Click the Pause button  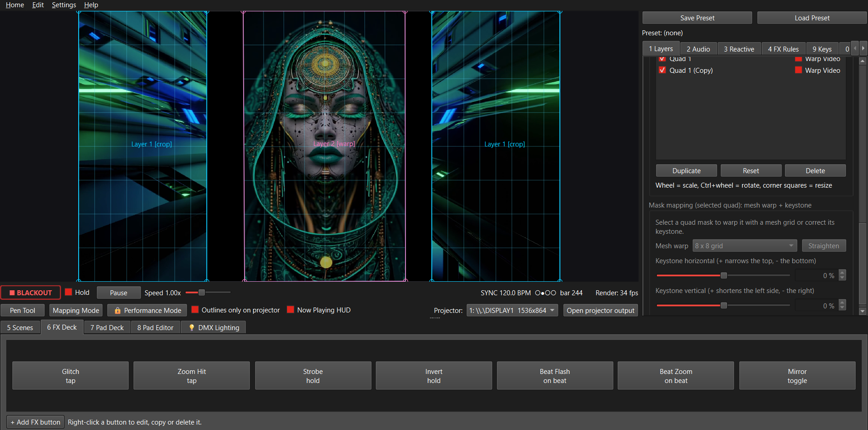118,293
